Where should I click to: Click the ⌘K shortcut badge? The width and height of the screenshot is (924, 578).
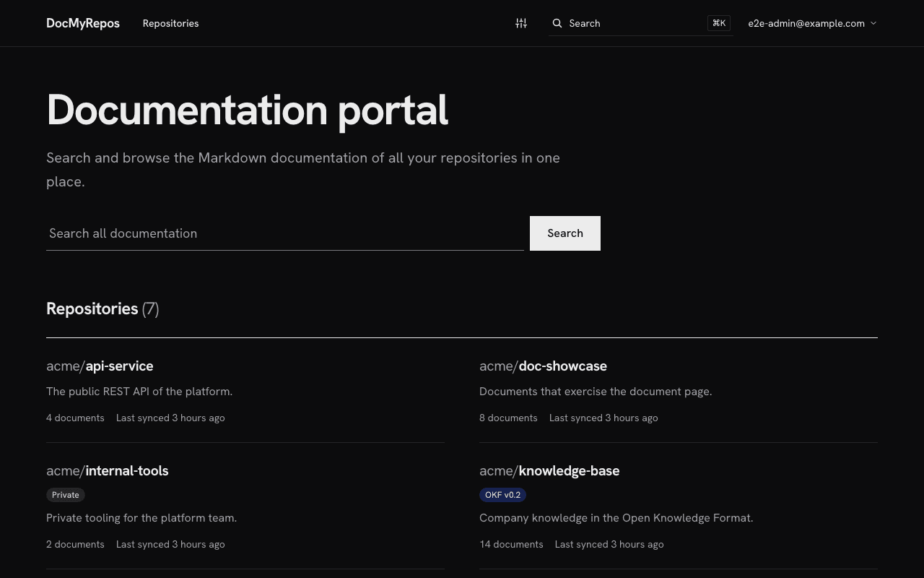tap(719, 23)
